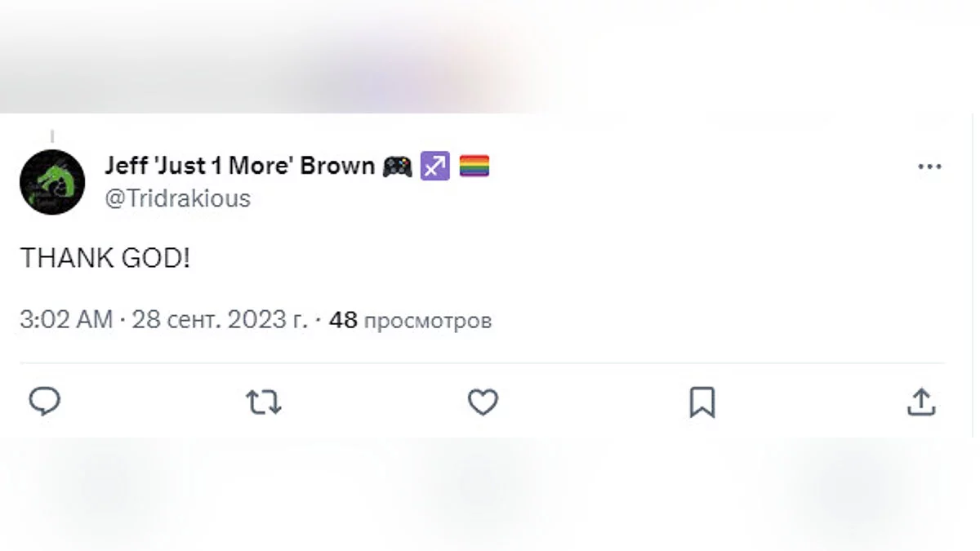The width and height of the screenshot is (980, 551).
Task: Click the thread connector line above the avatar
Action: tap(52, 137)
